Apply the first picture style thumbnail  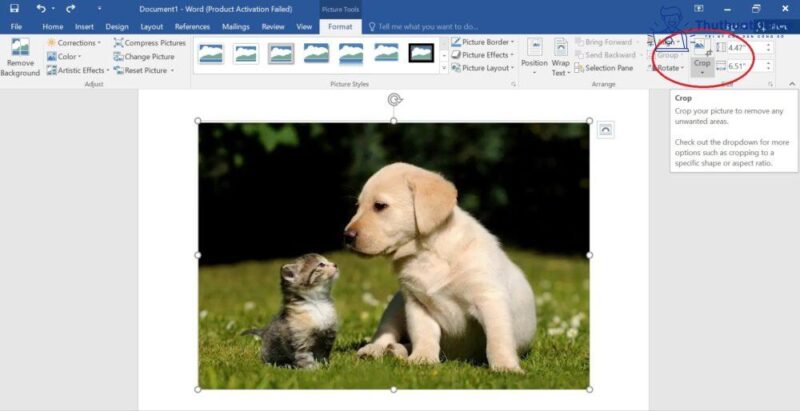point(211,53)
